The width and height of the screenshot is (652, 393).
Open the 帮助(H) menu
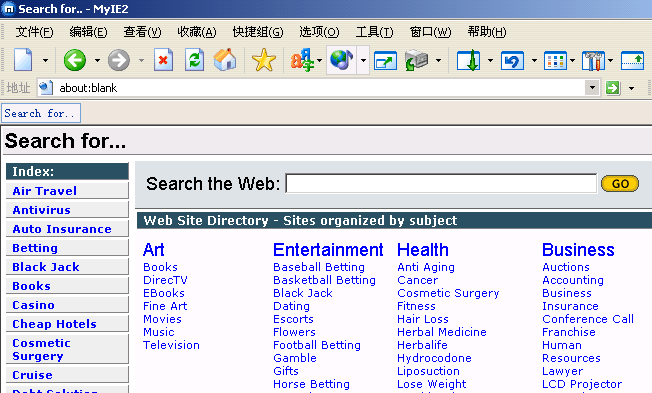click(x=487, y=32)
